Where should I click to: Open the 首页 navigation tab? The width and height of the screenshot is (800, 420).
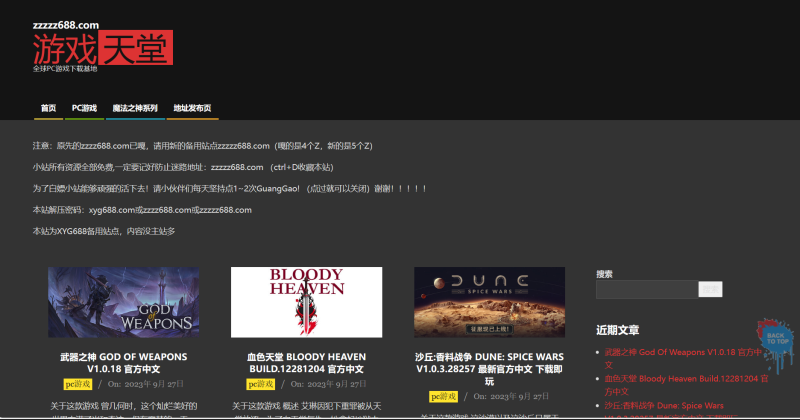pos(48,108)
